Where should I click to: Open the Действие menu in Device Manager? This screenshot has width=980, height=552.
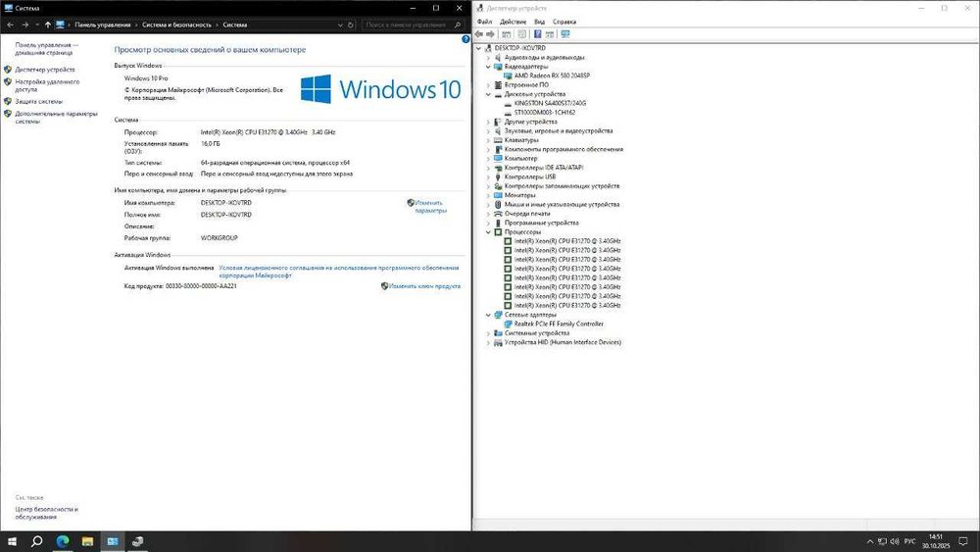pyautogui.click(x=514, y=22)
